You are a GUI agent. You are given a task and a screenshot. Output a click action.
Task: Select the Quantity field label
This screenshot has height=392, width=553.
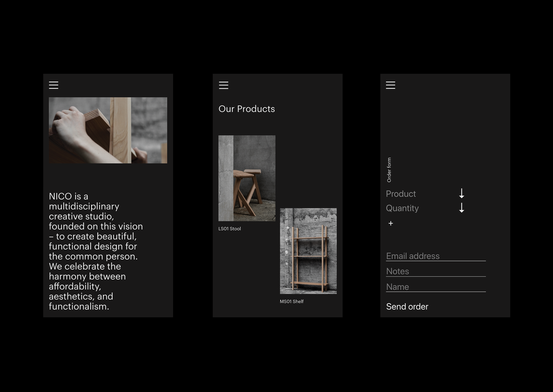[x=402, y=208]
